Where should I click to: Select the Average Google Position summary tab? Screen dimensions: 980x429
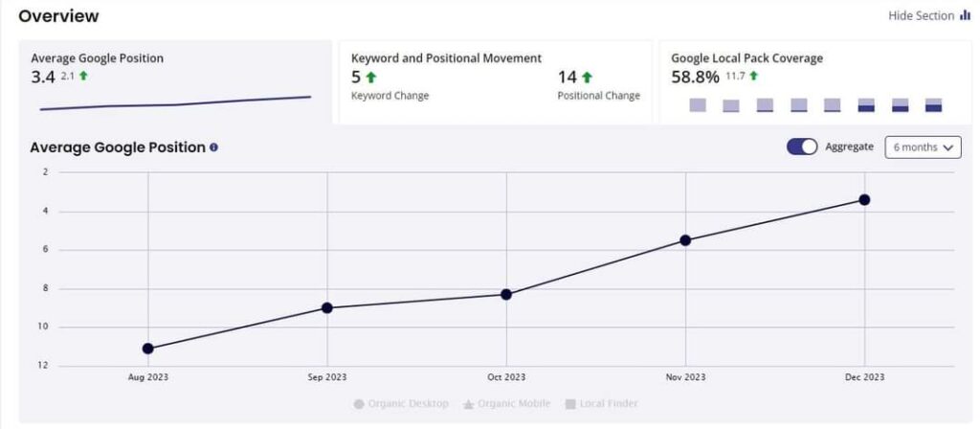coord(174,81)
